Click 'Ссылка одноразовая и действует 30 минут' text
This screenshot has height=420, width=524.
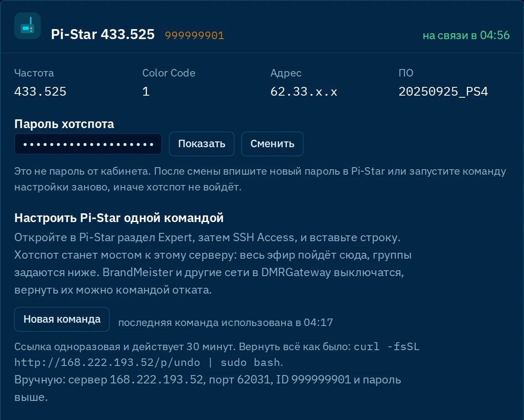click(x=125, y=347)
